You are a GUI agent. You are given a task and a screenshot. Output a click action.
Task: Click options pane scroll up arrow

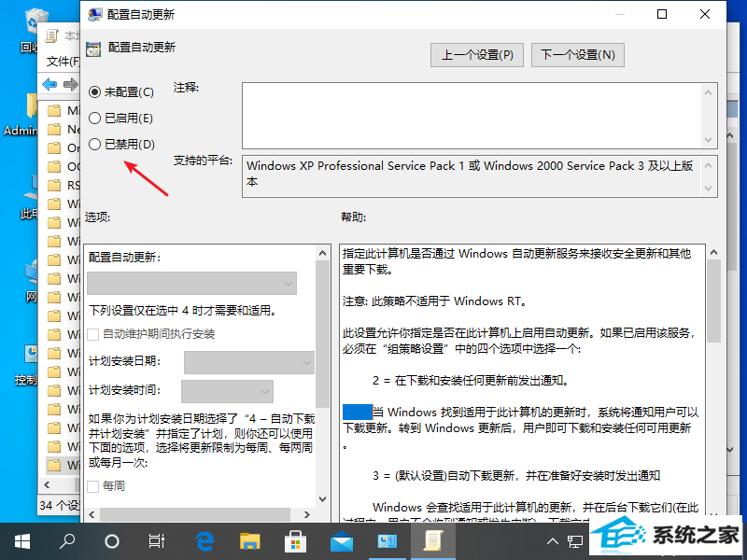[322, 253]
